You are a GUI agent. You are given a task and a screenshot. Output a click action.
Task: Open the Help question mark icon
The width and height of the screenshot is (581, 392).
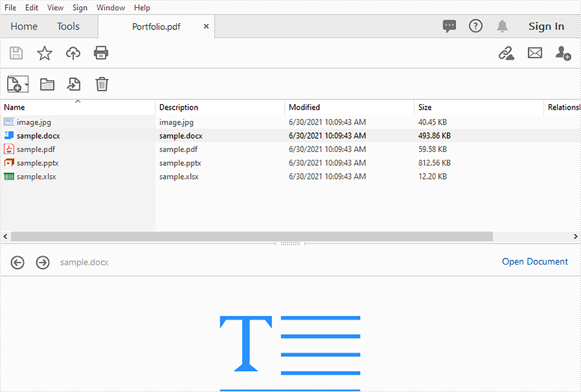pyautogui.click(x=475, y=26)
